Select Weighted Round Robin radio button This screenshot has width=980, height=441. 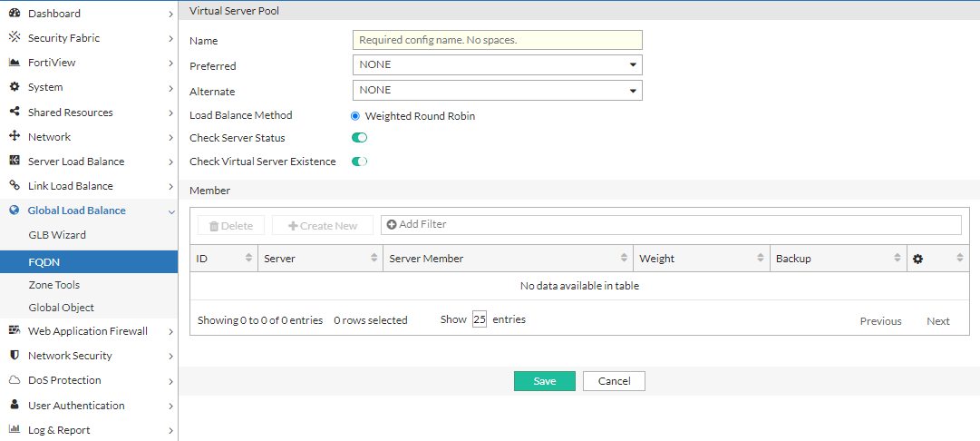355,116
